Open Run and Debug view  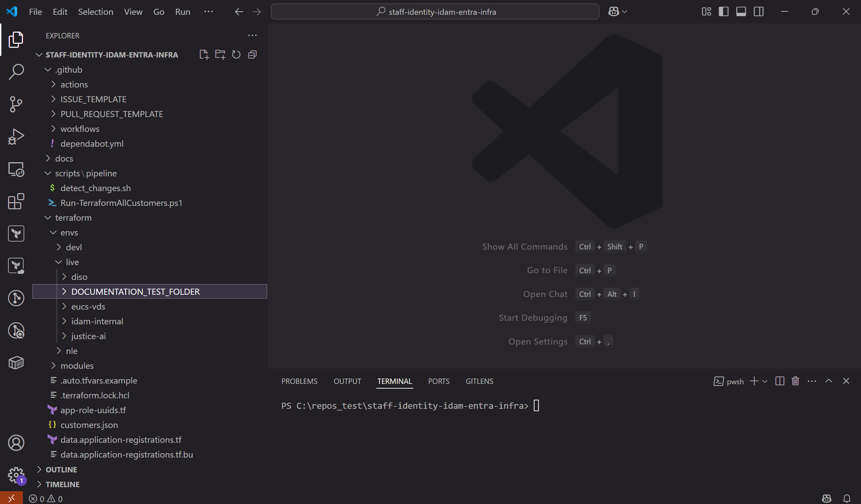pos(16,137)
